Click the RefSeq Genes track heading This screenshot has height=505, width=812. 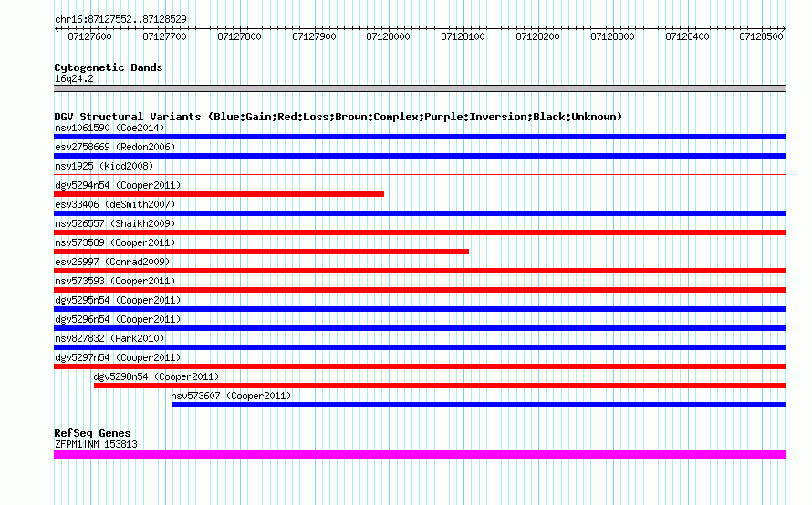[92, 433]
